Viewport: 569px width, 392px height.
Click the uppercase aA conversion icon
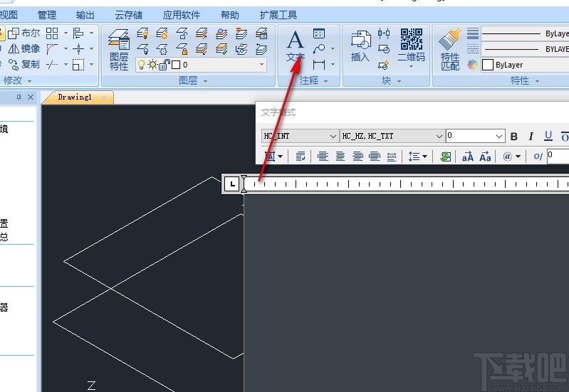tap(467, 157)
